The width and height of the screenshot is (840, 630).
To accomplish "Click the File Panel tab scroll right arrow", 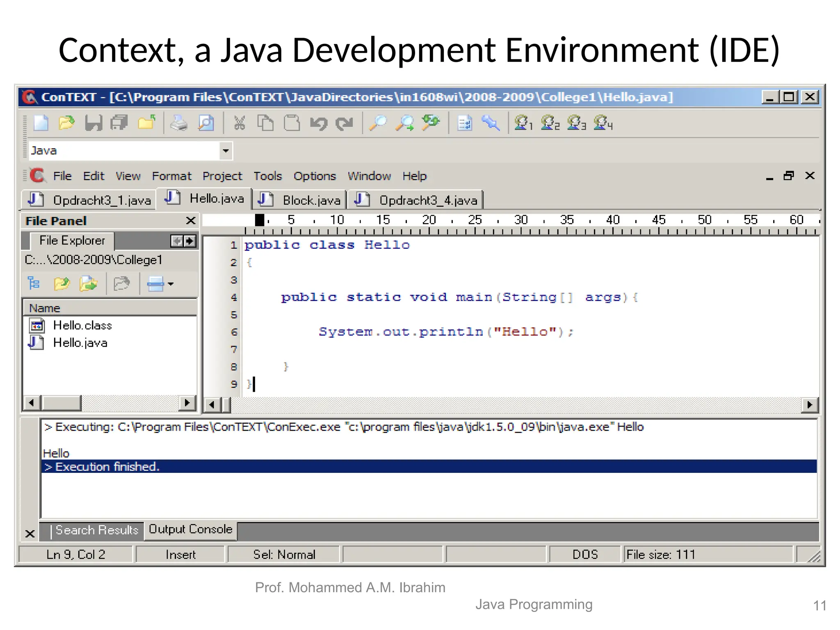I will point(190,241).
